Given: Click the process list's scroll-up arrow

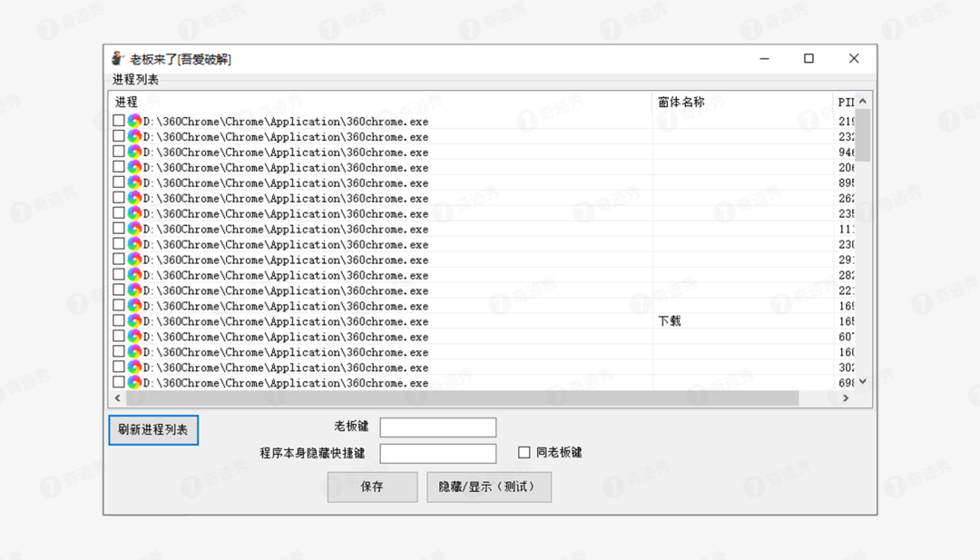Looking at the screenshot, I should tap(863, 102).
